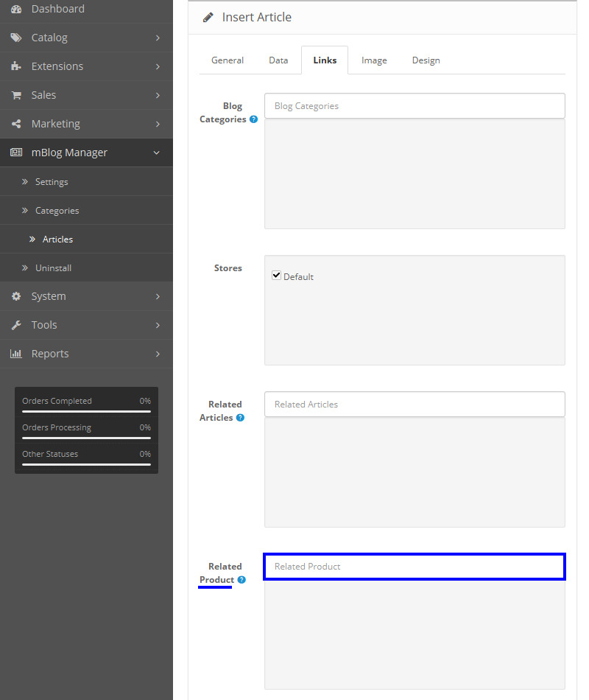Collapse the mBlog Manager menu

click(x=156, y=153)
